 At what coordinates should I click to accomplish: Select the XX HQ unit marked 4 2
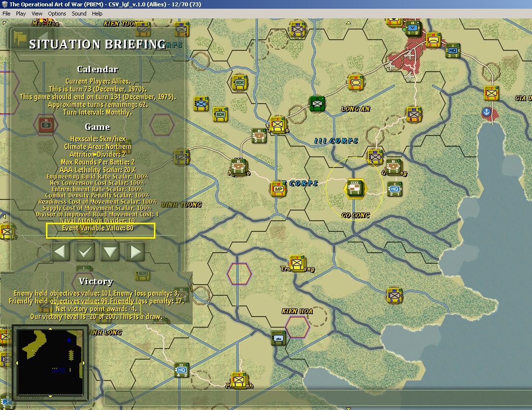pyautogui.click(x=182, y=370)
